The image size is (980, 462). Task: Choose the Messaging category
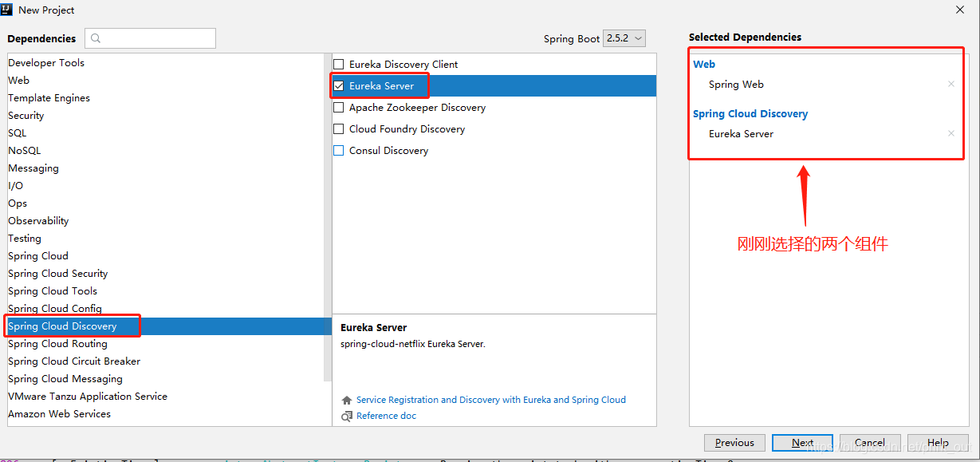point(165,168)
